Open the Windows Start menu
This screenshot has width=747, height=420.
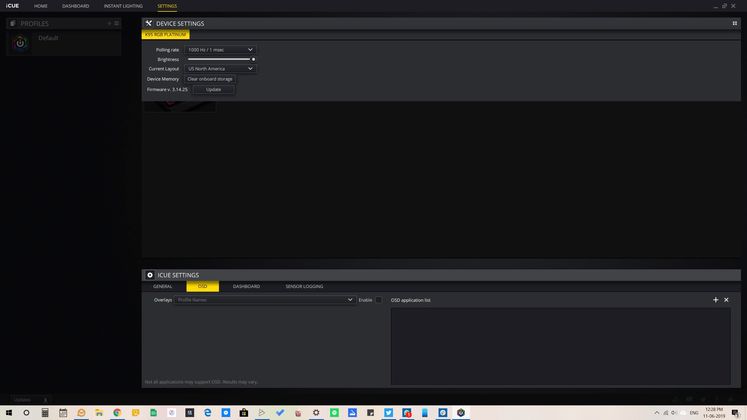click(9, 413)
